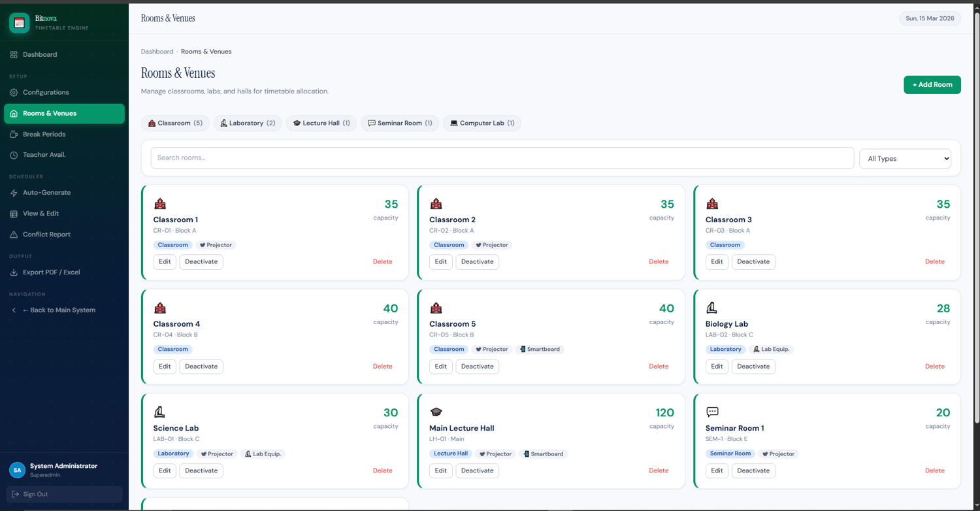Click the Dashboard grid icon in sidebar
The width and height of the screenshot is (980, 511).
pos(14,55)
